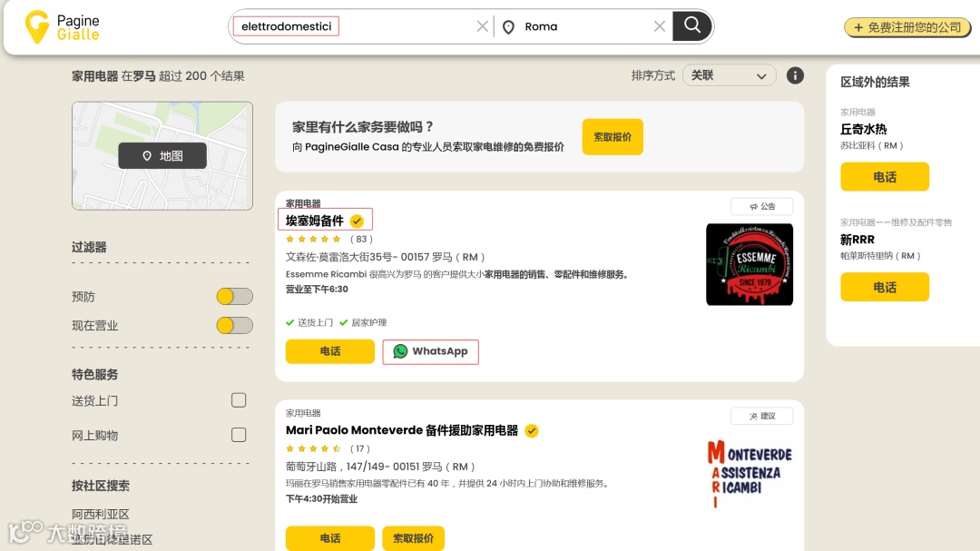
Task: View the 83 reviews star rating
Action: pos(328,239)
